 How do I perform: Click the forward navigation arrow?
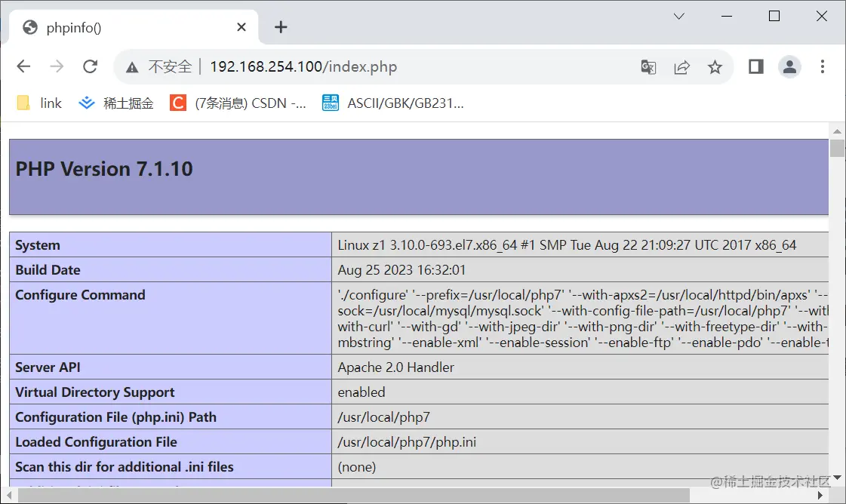[x=57, y=66]
